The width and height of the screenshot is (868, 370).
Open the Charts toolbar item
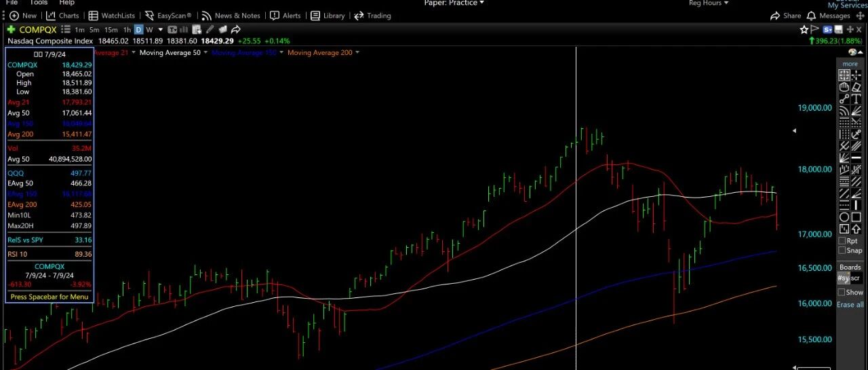pyautogui.click(x=62, y=16)
